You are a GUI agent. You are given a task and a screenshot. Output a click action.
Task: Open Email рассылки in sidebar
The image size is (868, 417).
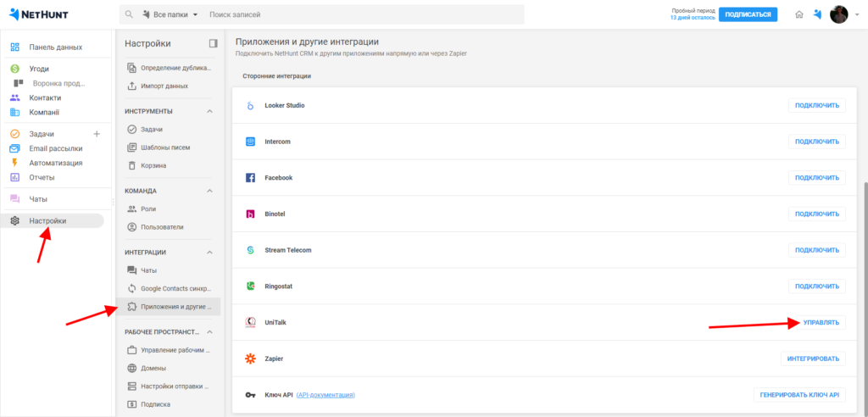pos(56,148)
